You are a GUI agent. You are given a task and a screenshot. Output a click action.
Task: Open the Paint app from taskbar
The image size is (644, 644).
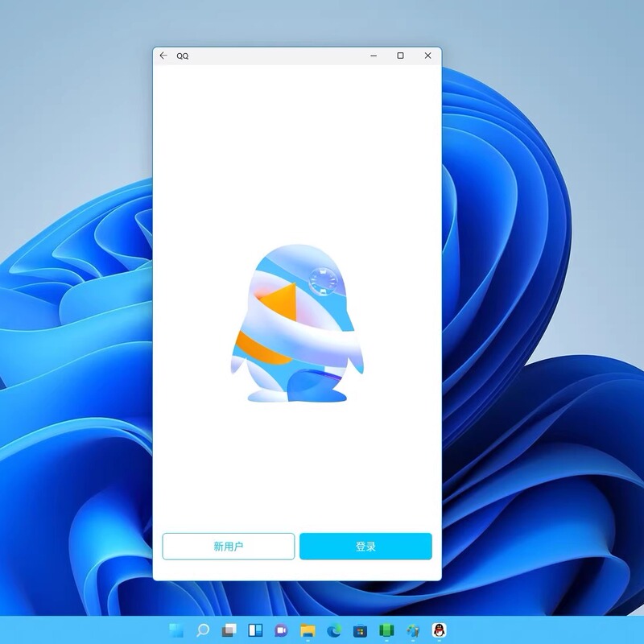coord(413,630)
